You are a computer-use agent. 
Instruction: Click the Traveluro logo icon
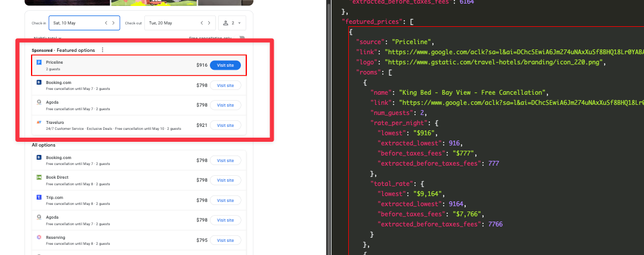[x=39, y=122]
